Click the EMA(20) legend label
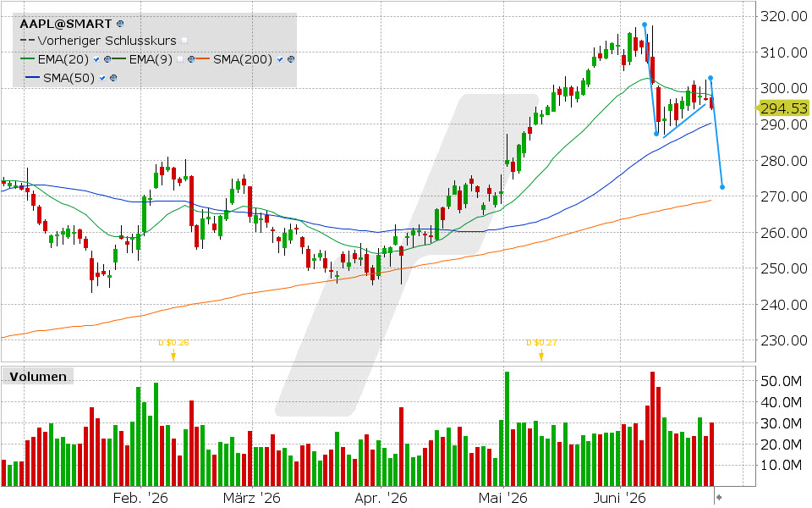The height and width of the screenshot is (508, 812). pos(63,59)
